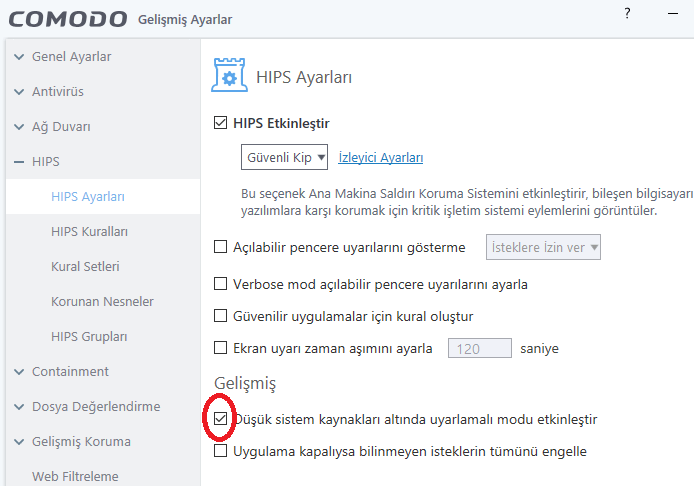Screen dimensions: 694x486
Task: Expand the Genel Ayarlar section
Action: point(20,57)
